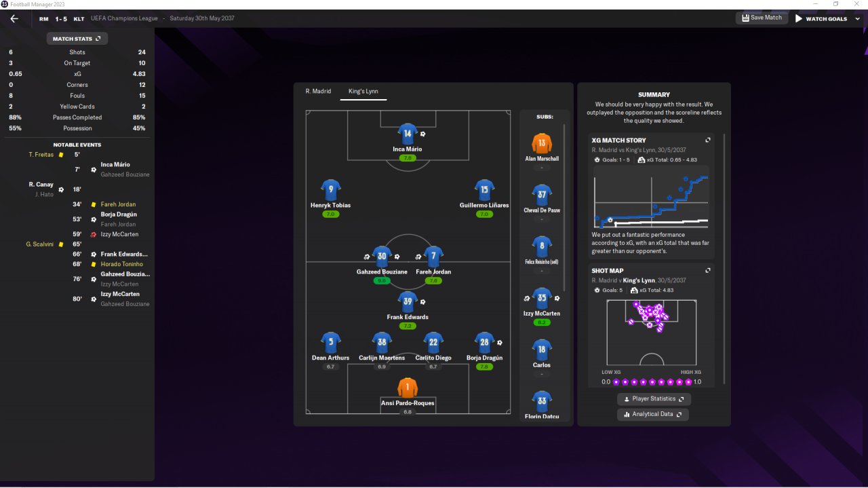This screenshot has height=488, width=868.
Task: Click the substitutes list scrollbar
Action: click(565, 207)
